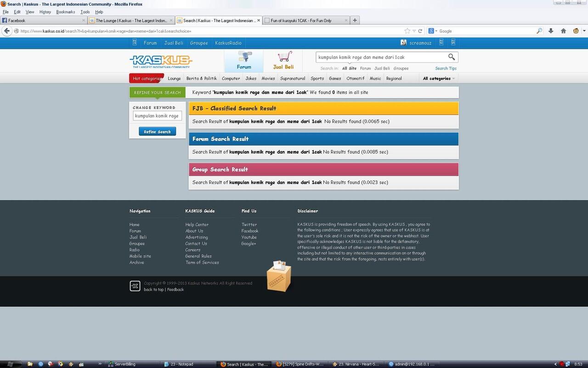Click the Google+ link in Find Us

pyautogui.click(x=249, y=243)
